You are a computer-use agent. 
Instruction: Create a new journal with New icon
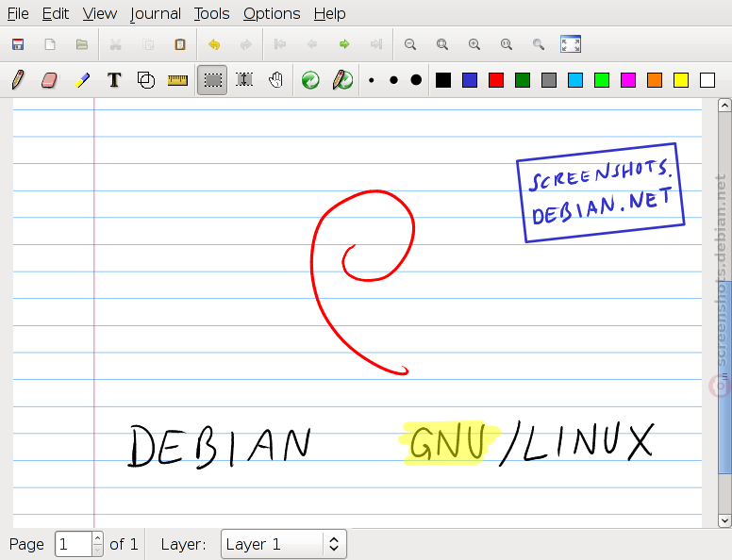(x=50, y=44)
